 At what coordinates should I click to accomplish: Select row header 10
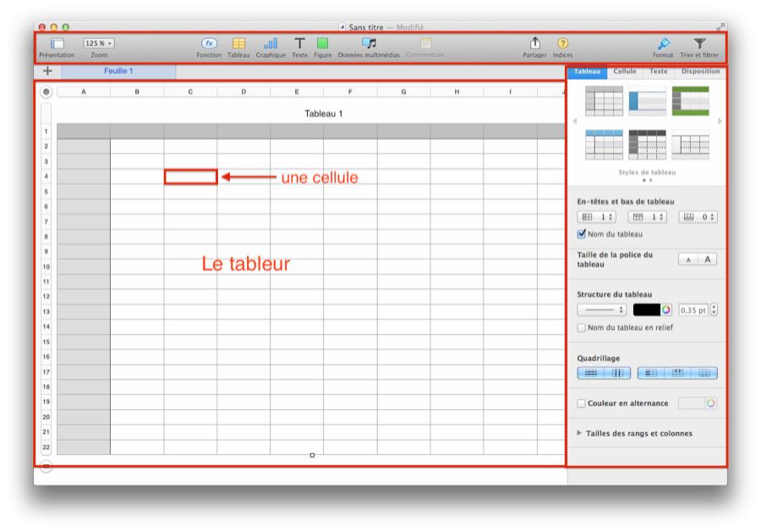click(47, 266)
